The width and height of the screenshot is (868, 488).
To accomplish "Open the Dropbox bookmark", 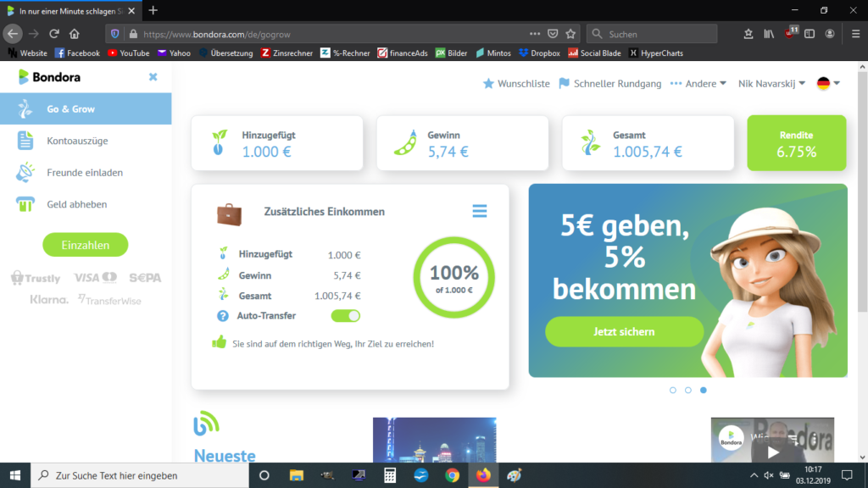I will point(539,53).
